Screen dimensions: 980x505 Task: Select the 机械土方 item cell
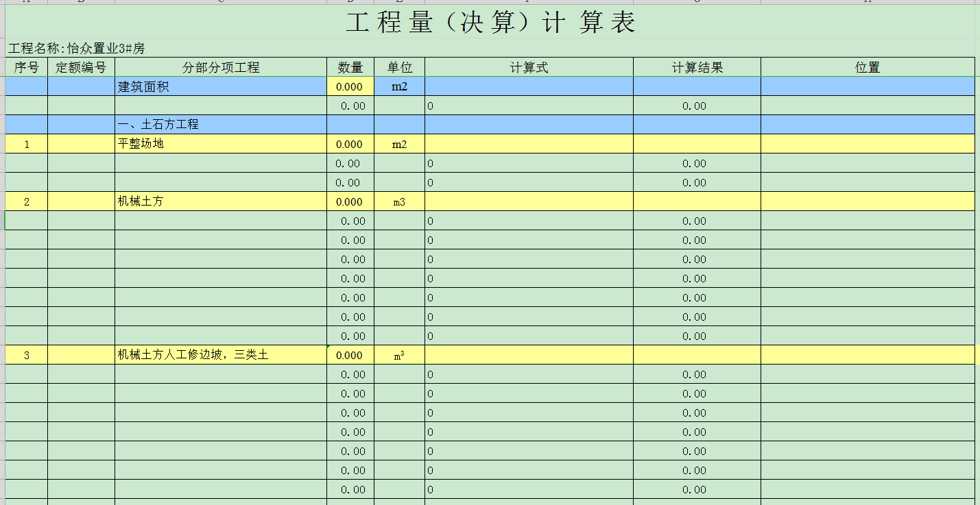pyautogui.click(x=221, y=201)
